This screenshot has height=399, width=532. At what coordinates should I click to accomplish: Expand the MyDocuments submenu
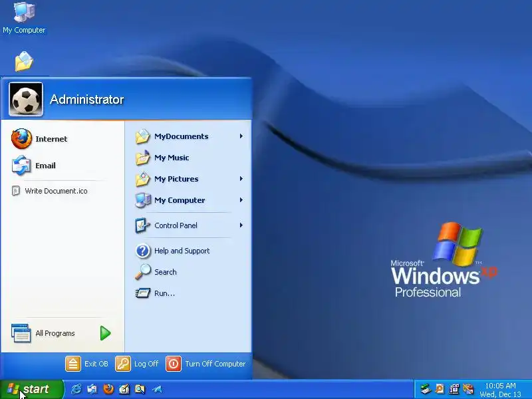click(189, 136)
